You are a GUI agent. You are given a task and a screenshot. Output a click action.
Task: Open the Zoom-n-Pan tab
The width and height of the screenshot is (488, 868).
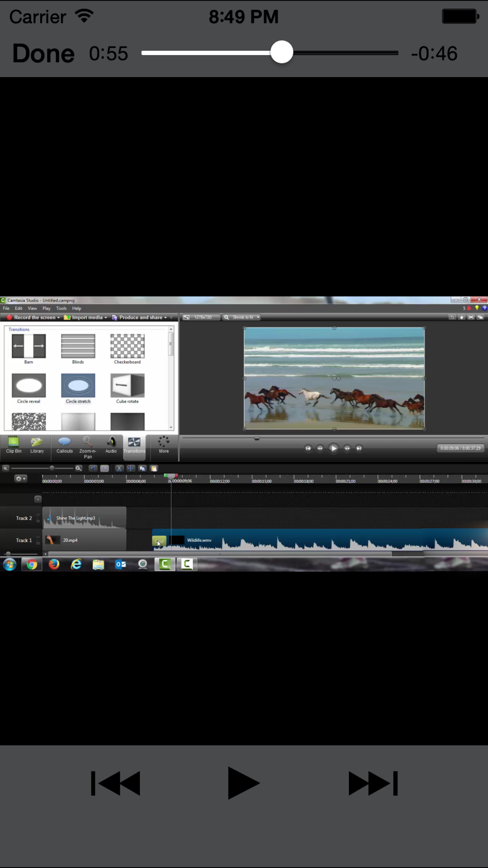click(88, 447)
